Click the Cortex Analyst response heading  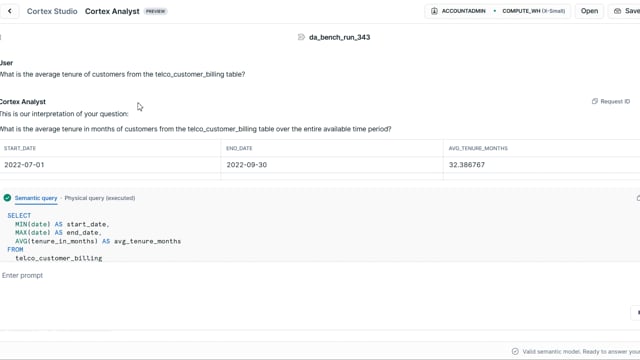tap(23, 102)
